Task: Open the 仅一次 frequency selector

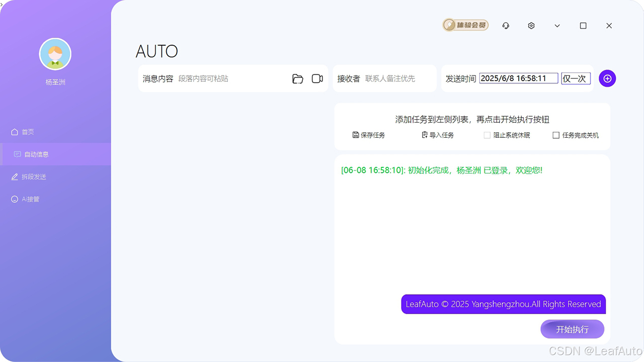Action: pos(576,78)
